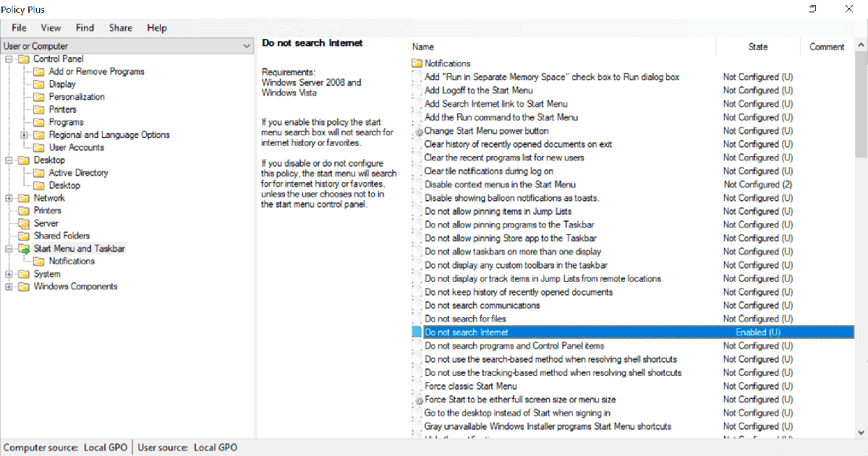Select 'Do not search for files' policy
This screenshot has height=456, width=868.
[x=465, y=319]
